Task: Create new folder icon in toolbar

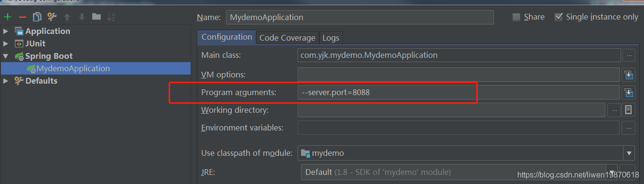Action: click(97, 17)
